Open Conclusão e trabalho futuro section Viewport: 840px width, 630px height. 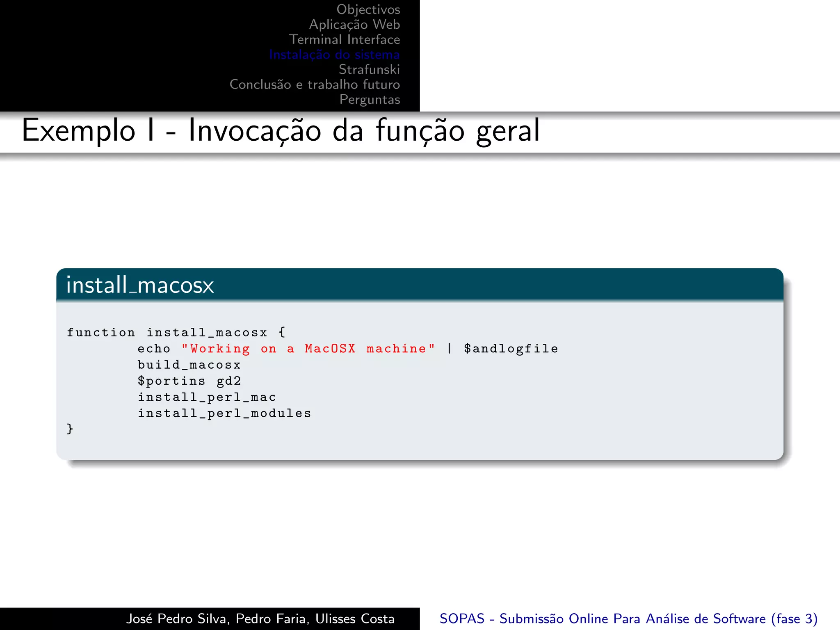[315, 84]
